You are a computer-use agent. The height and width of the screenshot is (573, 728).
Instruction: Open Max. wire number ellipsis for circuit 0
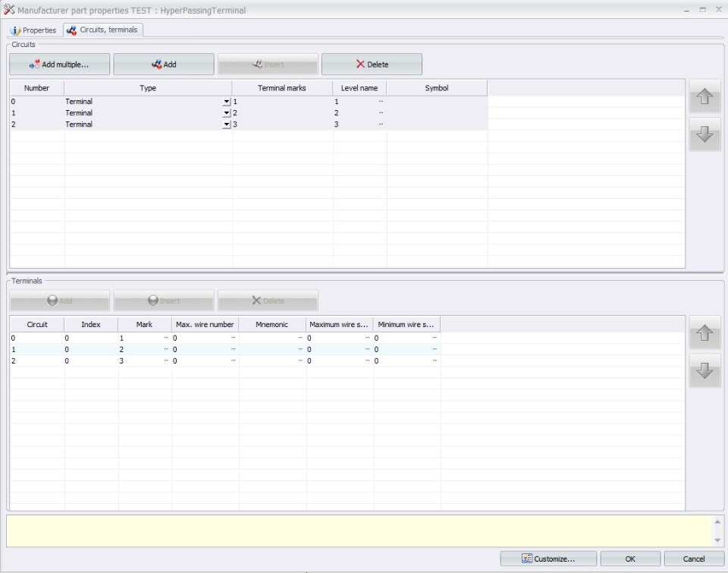(x=233, y=338)
